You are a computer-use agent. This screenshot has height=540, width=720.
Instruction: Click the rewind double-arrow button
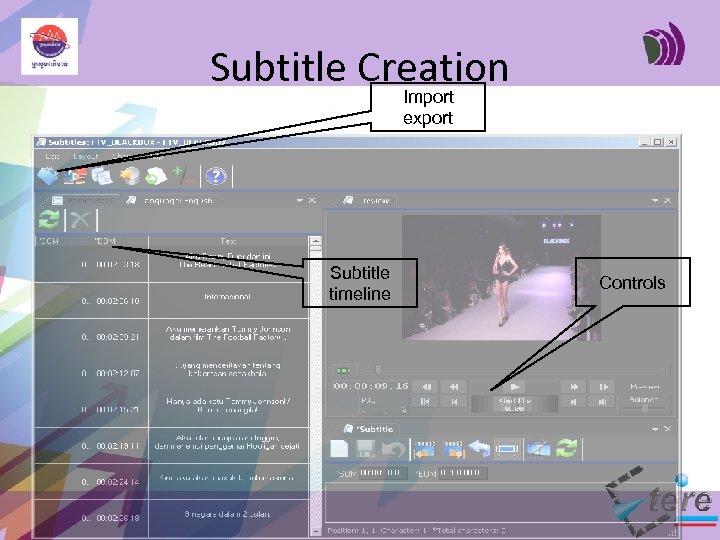click(x=454, y=387)
